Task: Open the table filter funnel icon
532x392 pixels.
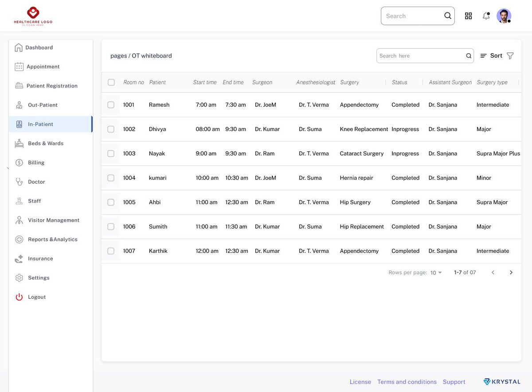Action: (x=510, y=56)
